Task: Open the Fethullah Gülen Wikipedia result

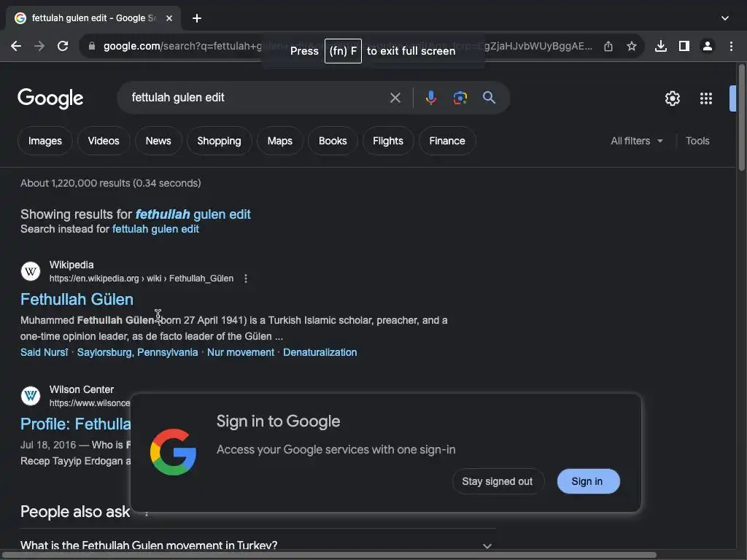Action: pos(77,300)
